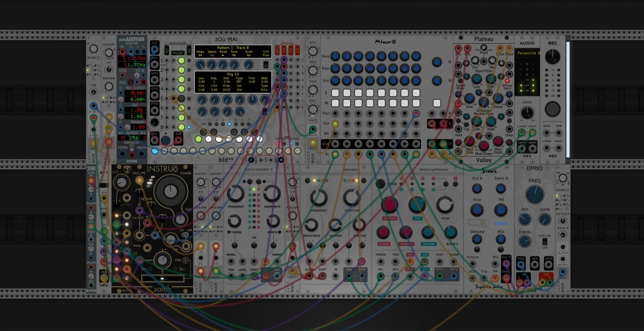Click the Plateau PreD knob
The width and height of the screenshot is (644, 331).
pos(484,48)
